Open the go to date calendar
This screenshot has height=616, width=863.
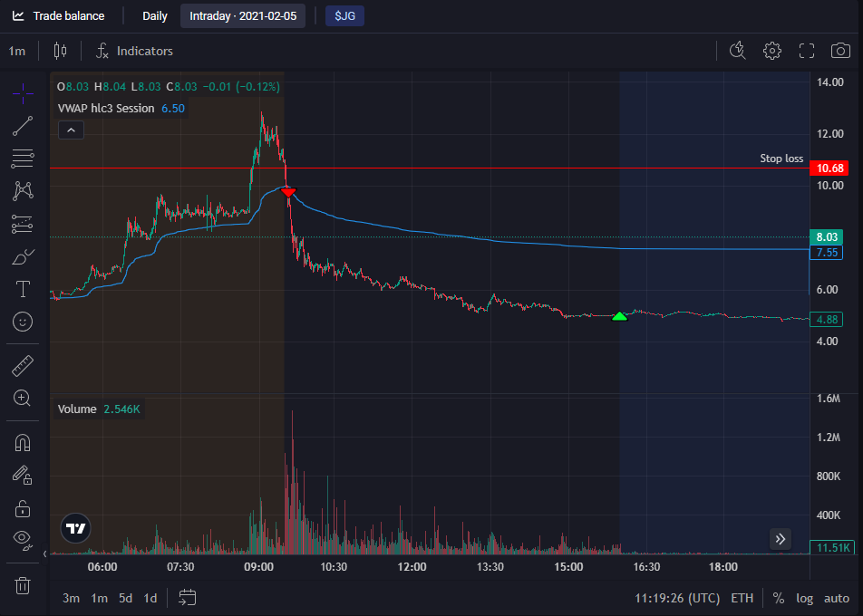(187, 598)
